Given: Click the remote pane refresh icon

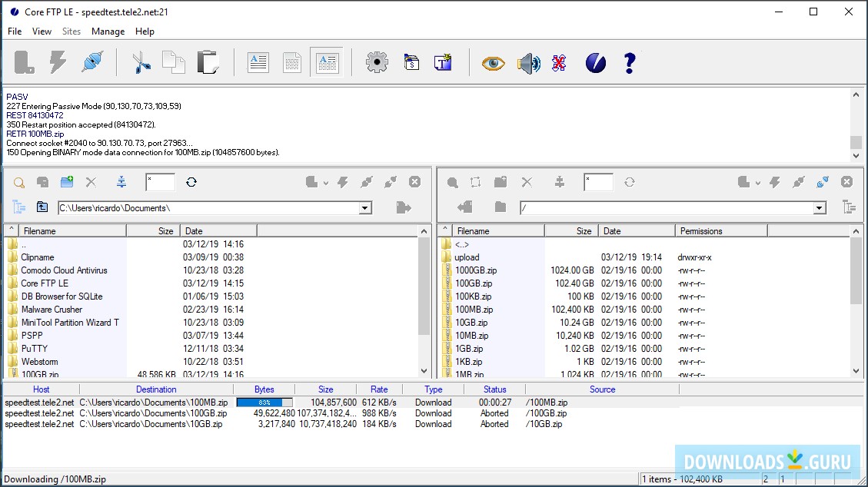Looking at the screenshot, I should coord(630,182).
